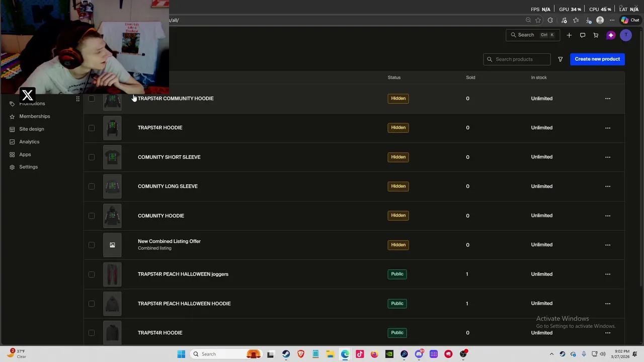This screenshot has height=362, width=644.
Task: Open the browser downloads icon
Action: (x=589, y=20)
